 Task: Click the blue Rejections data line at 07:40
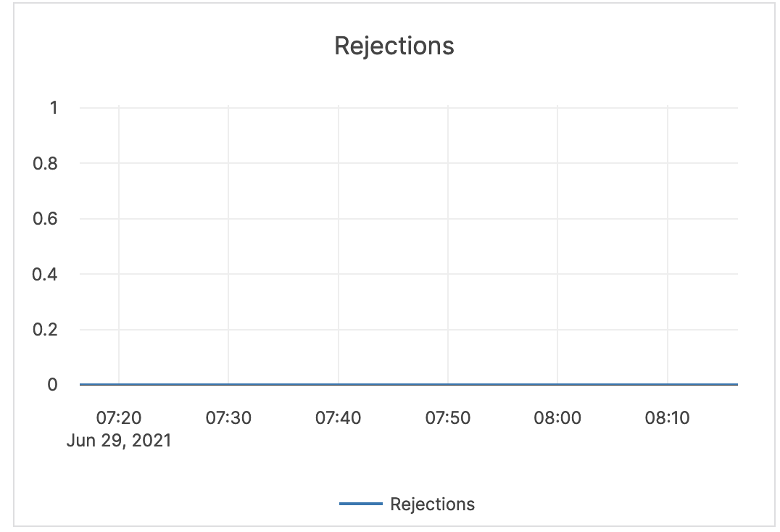pos(339,384)
